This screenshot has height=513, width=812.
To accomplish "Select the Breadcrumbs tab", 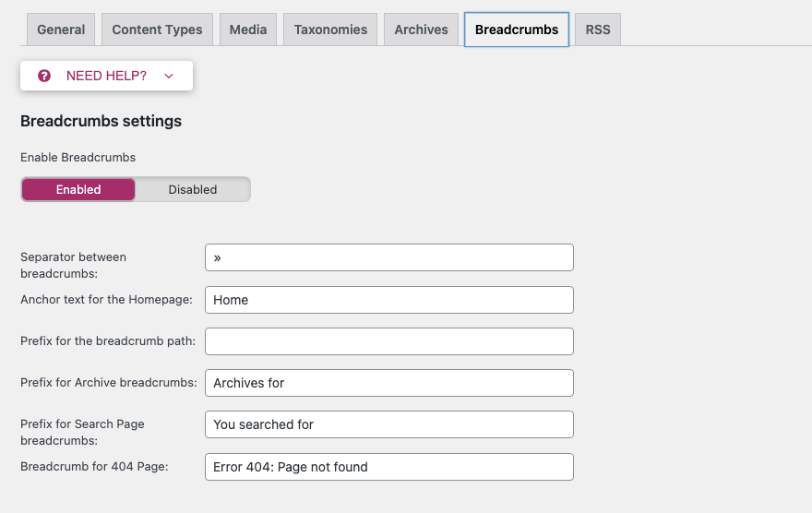I will pyautogui.click(x=517, y=30).
